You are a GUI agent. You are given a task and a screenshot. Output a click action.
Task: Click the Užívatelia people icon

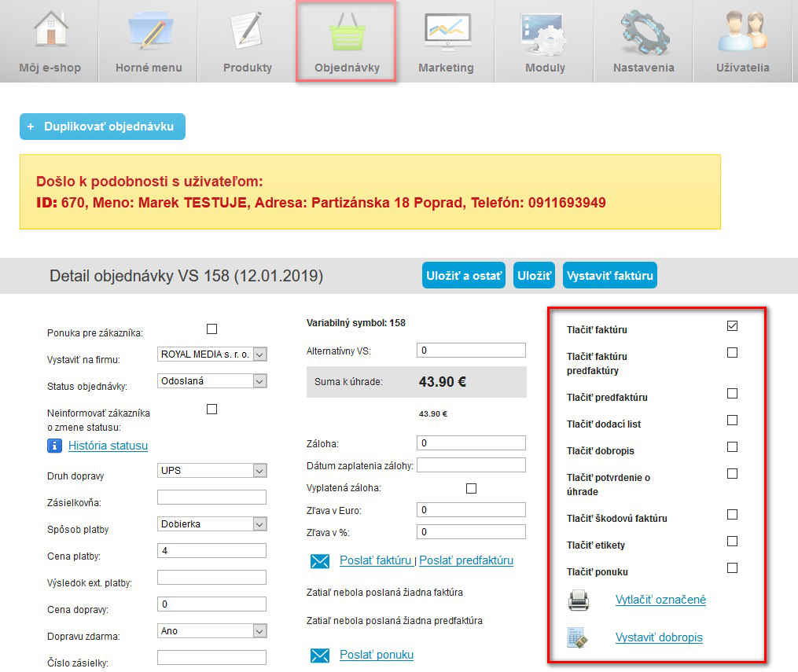click(742, 31)
